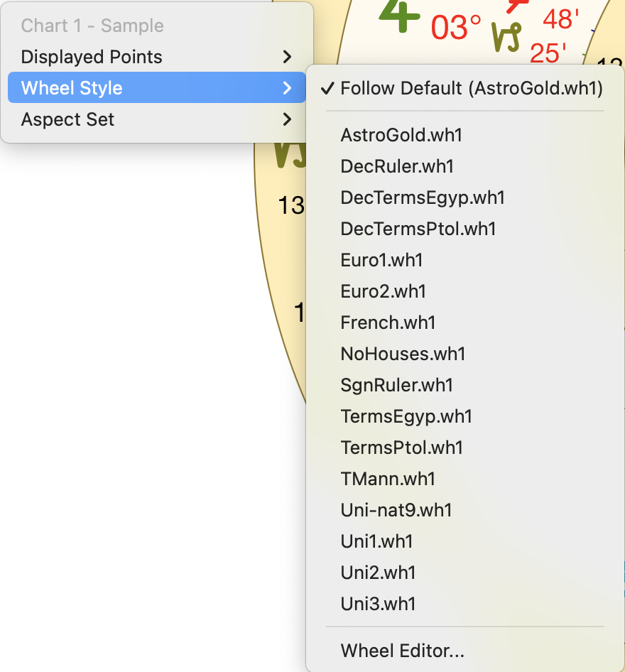Viewport: 625px width, 672px height.
Task: Select Uni-nat9.wh1 wheel style
Action: 396,510
